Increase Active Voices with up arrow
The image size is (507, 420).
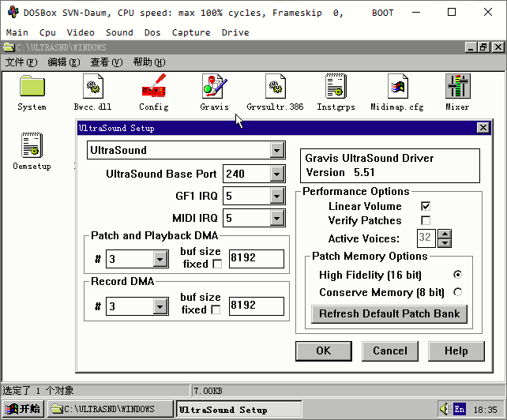click(x=445, y=234)
